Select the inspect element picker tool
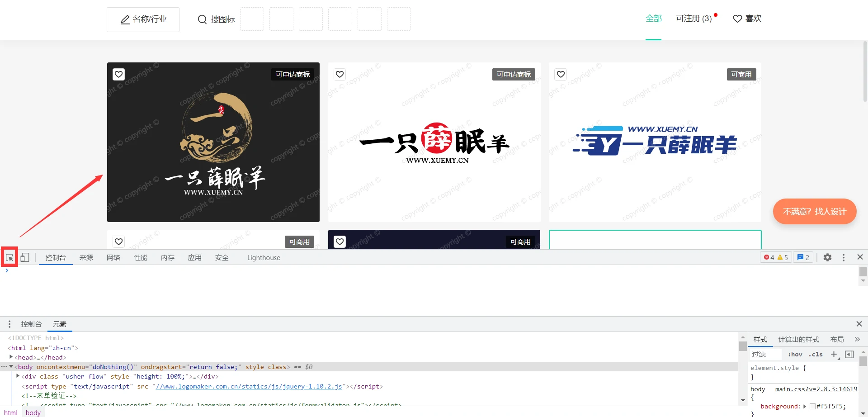The width and height of the screenshot is (868, 417). click(9, 257)
